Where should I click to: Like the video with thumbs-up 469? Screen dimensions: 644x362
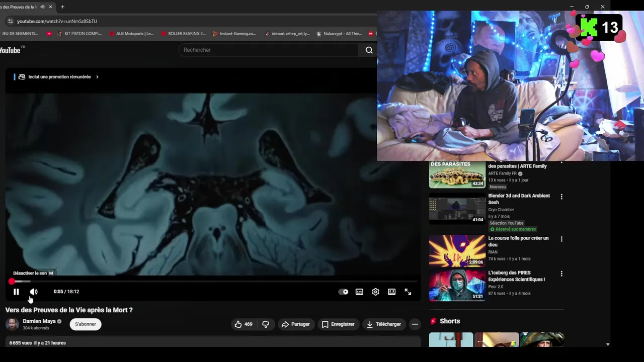pos(244,324)
